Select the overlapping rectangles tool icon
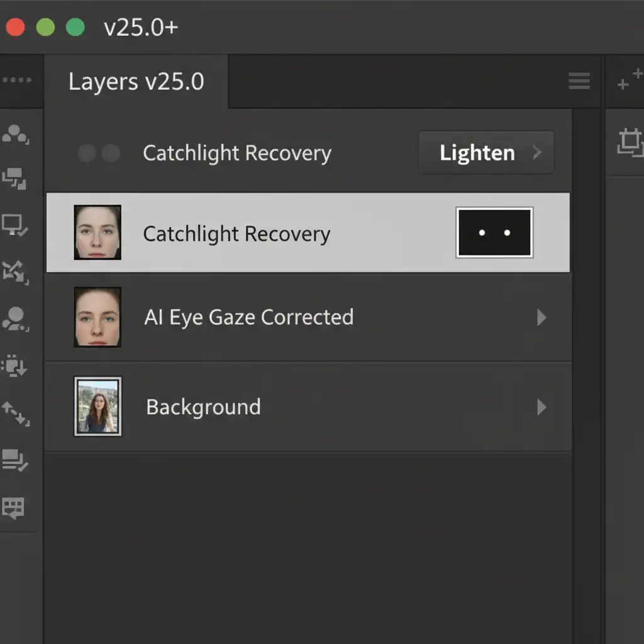 (14, 179)
